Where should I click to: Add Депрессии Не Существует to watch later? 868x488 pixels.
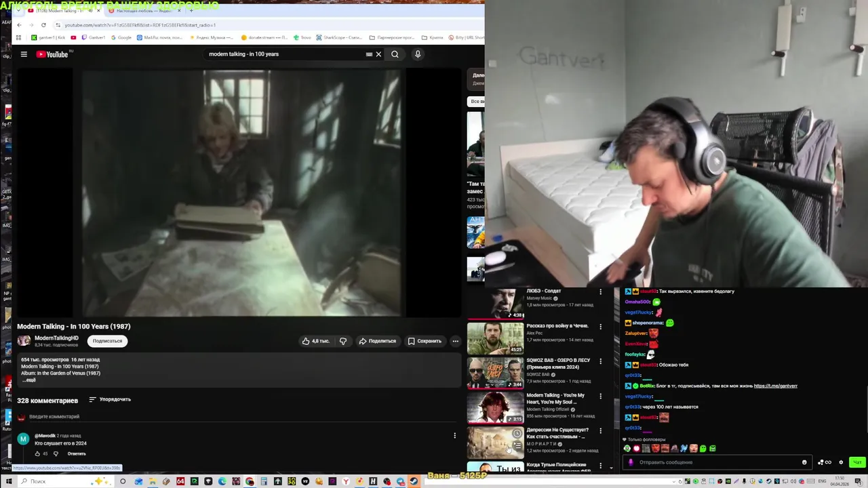point(517,433)
